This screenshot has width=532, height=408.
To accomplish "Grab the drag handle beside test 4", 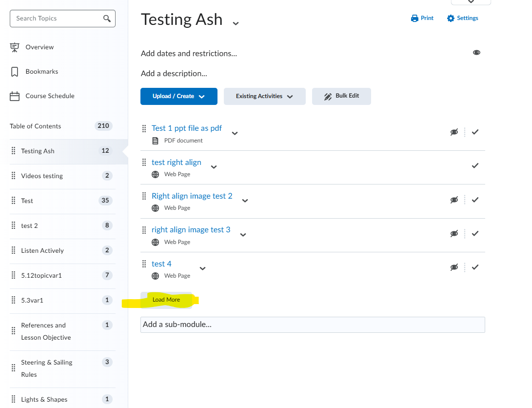I will point(144,264).
